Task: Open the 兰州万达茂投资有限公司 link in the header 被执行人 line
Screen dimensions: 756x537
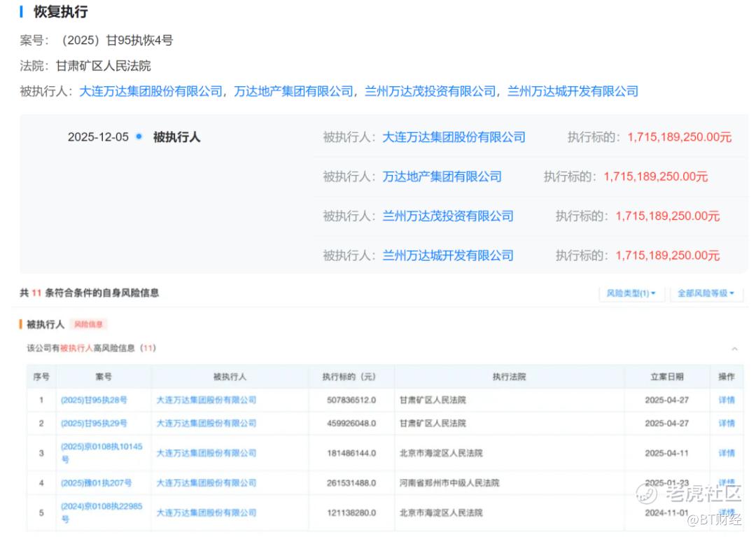Action: 430,91
